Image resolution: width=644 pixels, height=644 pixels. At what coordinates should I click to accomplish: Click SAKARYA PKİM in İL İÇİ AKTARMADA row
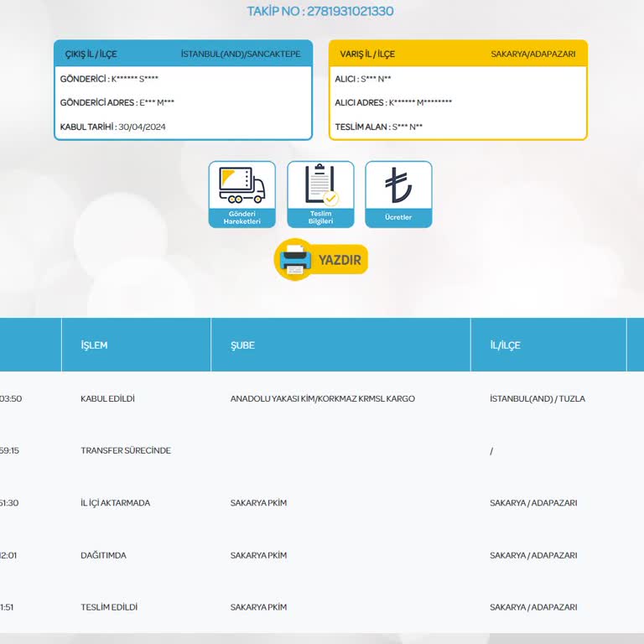coord(258,503)
